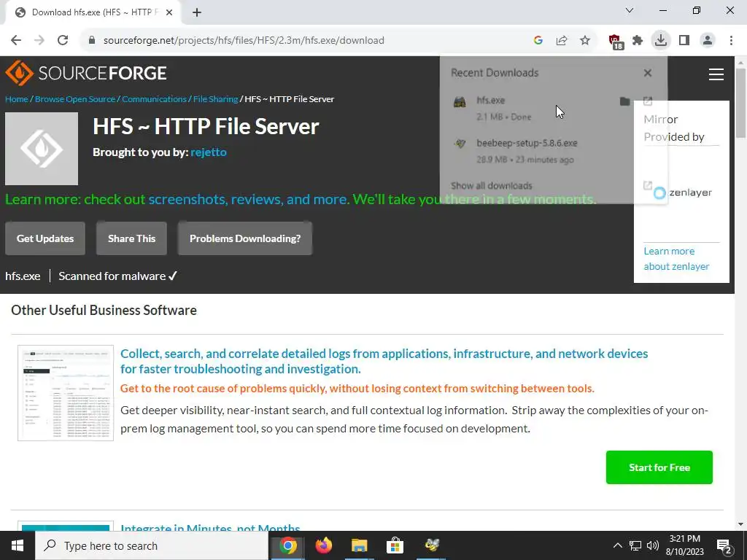This screenshot has width=747, height=560.
Task: Click the HFS project logo thumbnail
Action: pos(42,149)
